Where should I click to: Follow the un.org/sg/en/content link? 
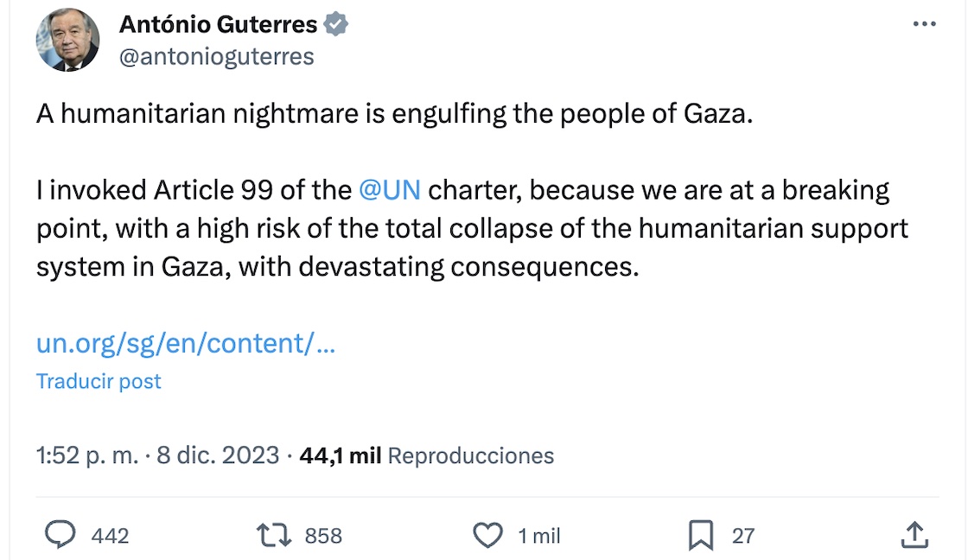pos(185,343)
